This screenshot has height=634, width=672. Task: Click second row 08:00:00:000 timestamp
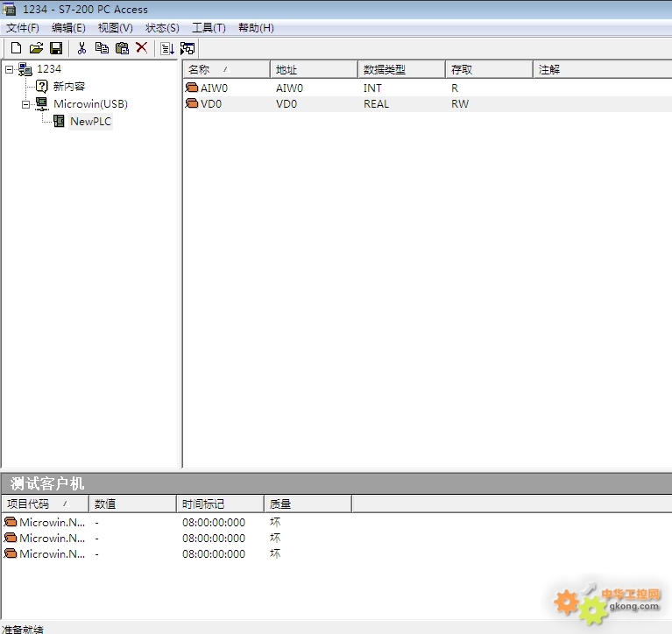pos(214,538)
